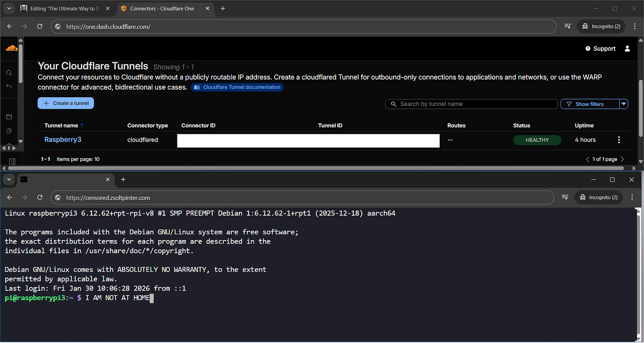Screen dimensions: 644x343
Task: Open the pie chart analytics icon in sidebar
Action: [9, 131]
